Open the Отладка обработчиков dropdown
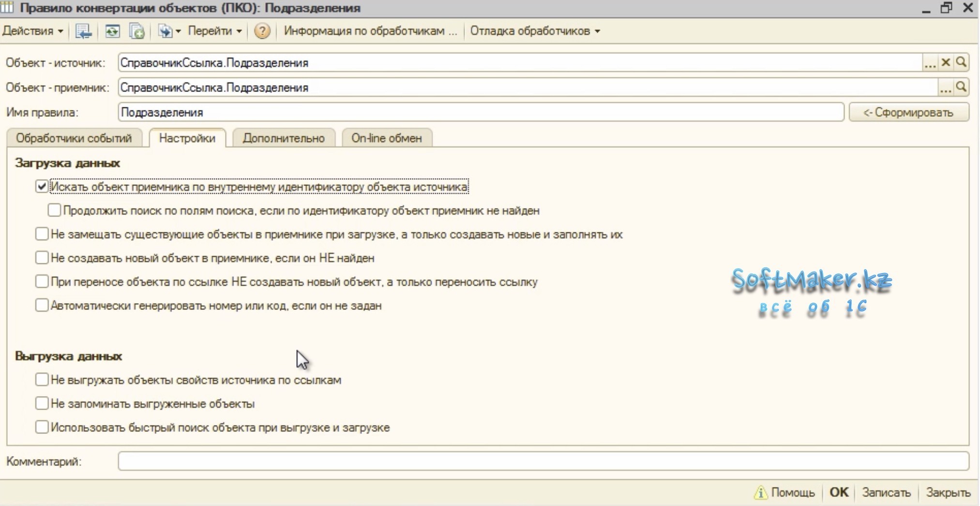The width and height of the screenshot is (980, 506). 535,31
